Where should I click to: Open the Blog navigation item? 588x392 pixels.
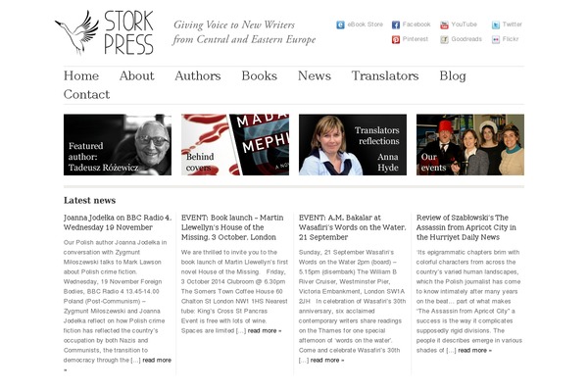point(453,75)
